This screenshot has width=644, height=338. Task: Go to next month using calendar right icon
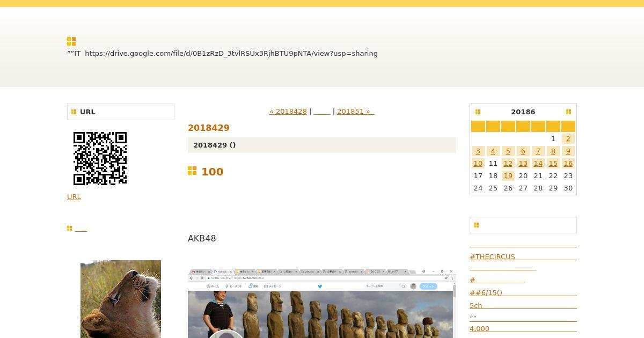pyautogui.click(x=568, y=112)
